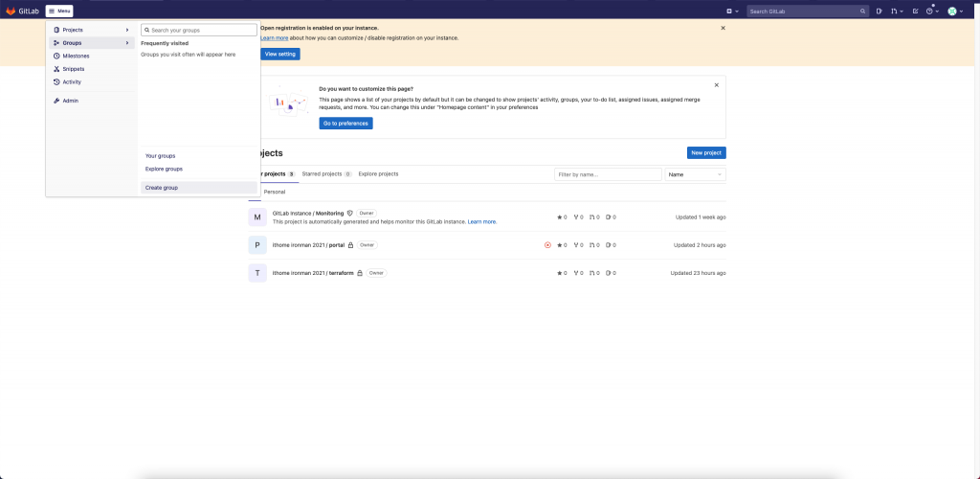Choose Create group in the menu
This screenshot has width=980, height=479.
pyautogui.click(x=199, y=188)
